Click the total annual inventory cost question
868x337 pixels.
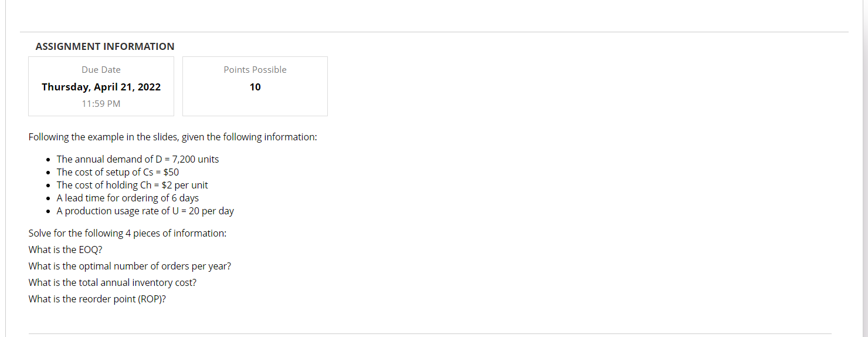click(x=113, y=282)
